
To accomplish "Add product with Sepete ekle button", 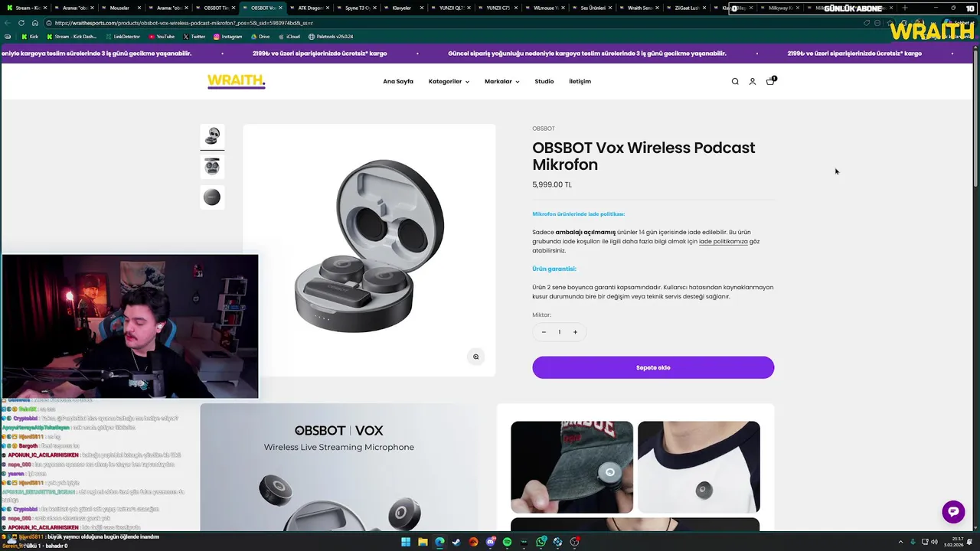I will (x=653, y=367).
